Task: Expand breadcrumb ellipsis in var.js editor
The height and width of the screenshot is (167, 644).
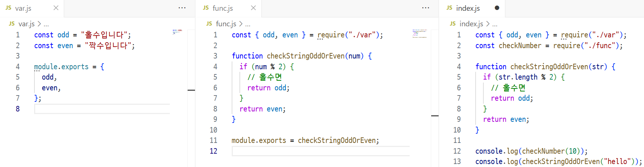Action: (x=46, y=24)
